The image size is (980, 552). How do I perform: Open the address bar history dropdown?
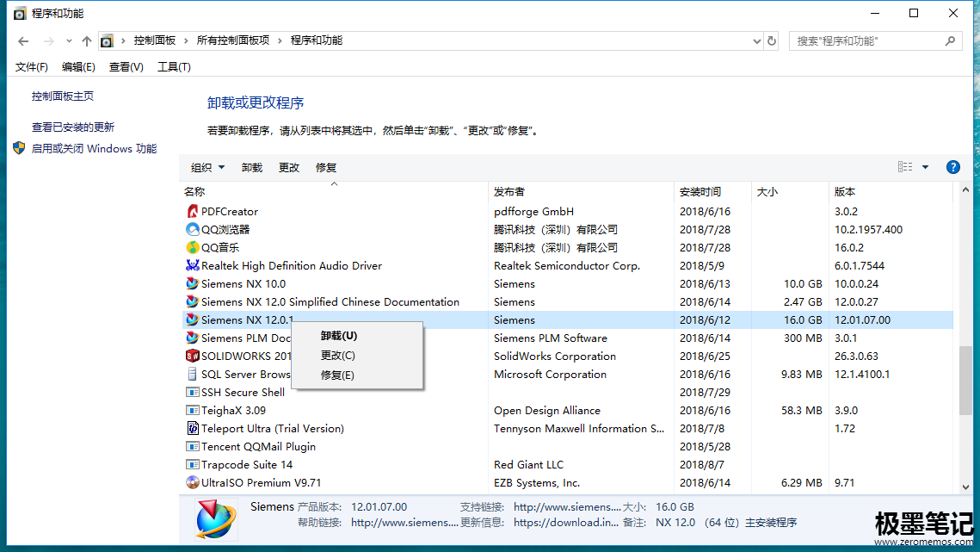(757, 40)
